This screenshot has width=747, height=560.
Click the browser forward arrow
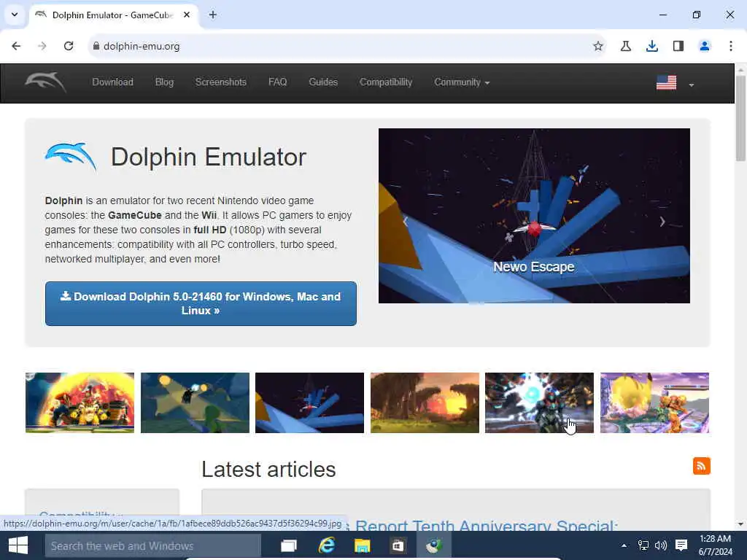coord(42,46)
